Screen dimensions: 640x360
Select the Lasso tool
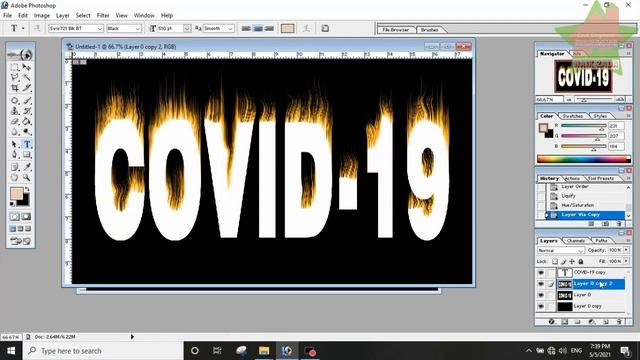pyautogui.click(x=15, y=77)
